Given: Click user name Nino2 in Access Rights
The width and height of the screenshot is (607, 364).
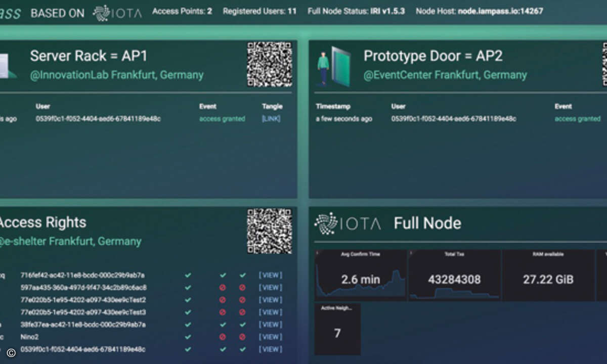Looking at the screenshot, I should pyautogui.click(x=29, y=337).
